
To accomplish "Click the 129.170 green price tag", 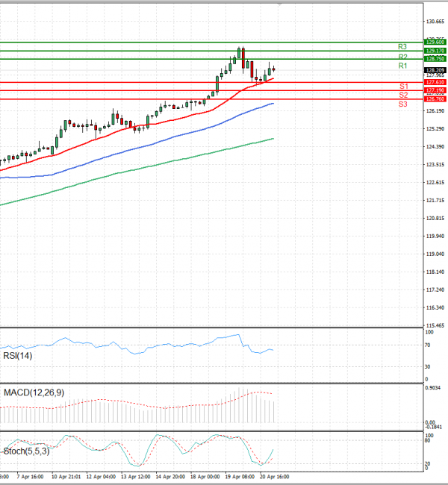I will point(435,50).
